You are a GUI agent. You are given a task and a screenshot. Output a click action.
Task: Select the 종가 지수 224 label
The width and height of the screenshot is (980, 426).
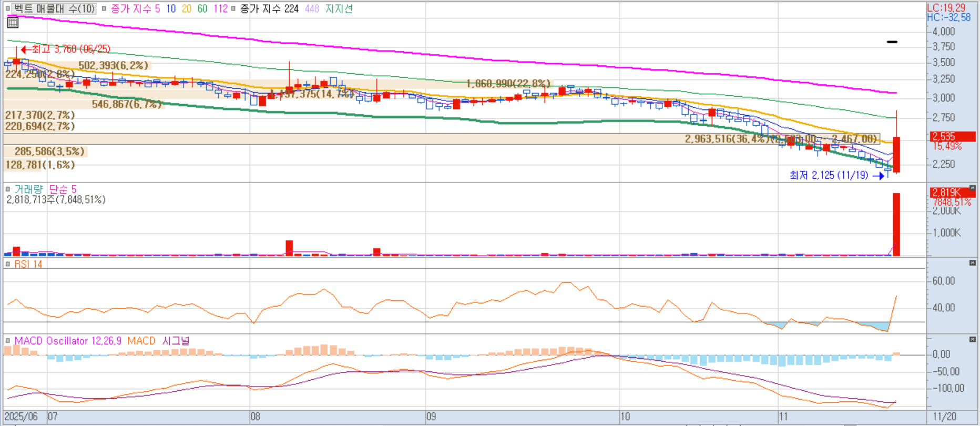pos(269,8)
